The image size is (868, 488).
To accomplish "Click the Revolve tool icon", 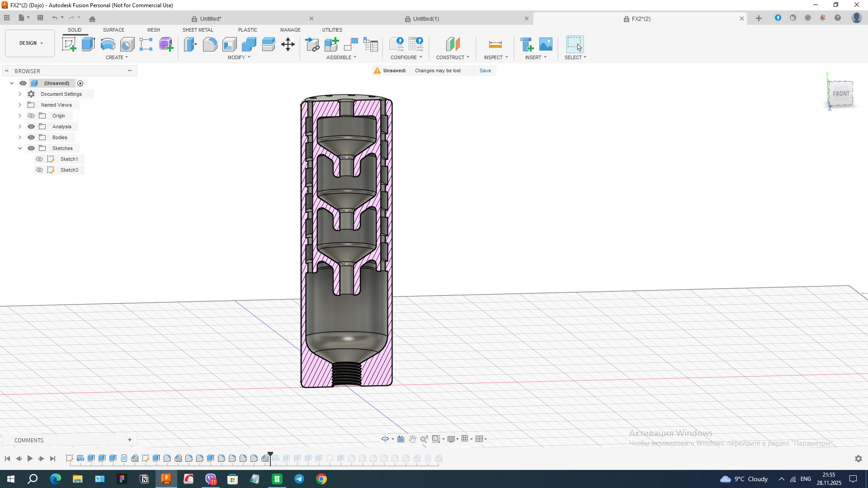I will 108,44.
